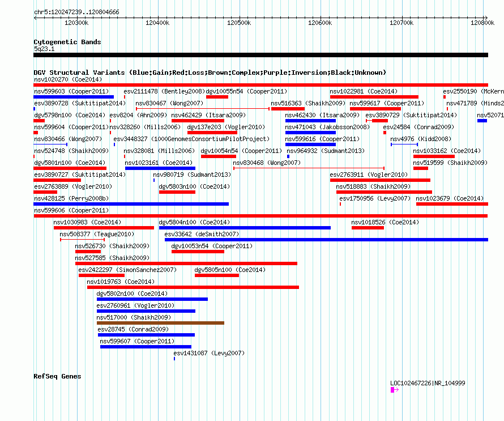The height and width of the screenshot is (421, 504).
Task: Select the nsv516363 (Shaikh2009) label
Action: 308,103
